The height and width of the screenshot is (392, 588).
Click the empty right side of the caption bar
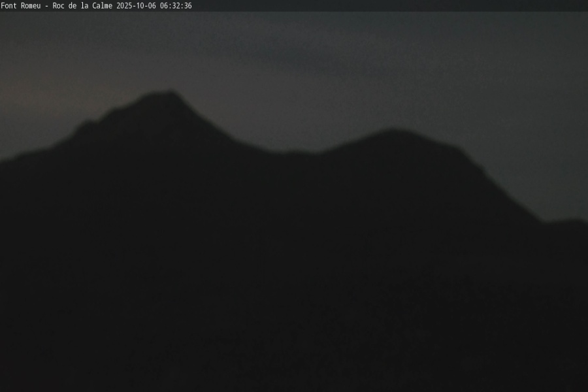[x=392, y=6]
